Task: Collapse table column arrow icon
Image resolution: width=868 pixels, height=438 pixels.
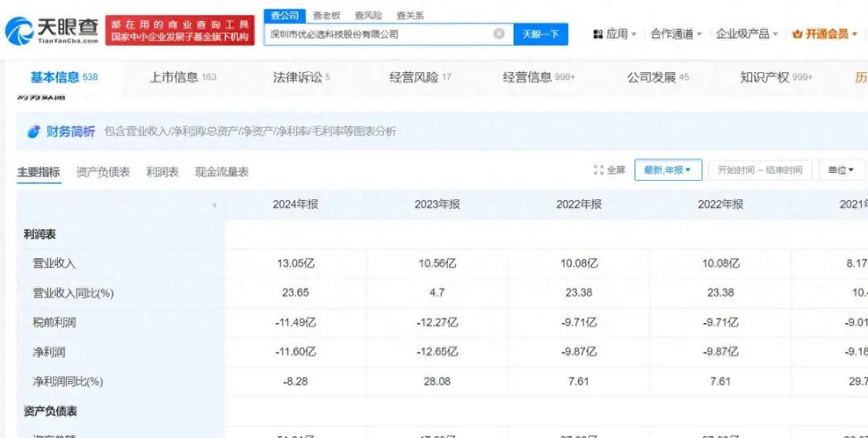Action: click(x=215, y=206)
